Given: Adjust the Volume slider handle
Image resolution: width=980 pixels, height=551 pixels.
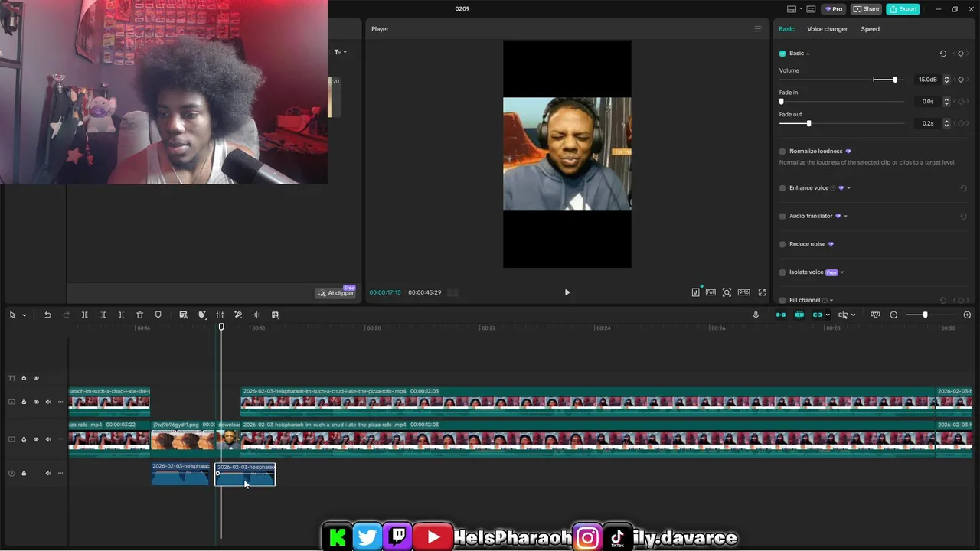Looking at the screenshot, I should click(x=895, y=80).
